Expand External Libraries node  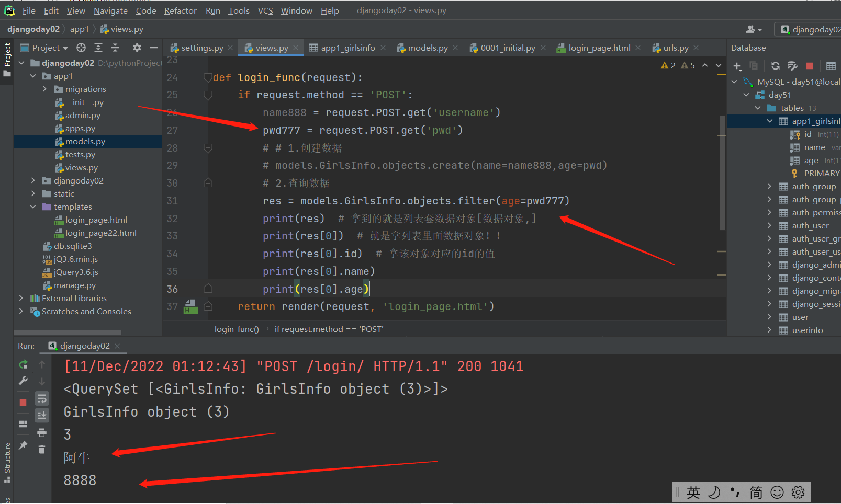coord(21,299)
